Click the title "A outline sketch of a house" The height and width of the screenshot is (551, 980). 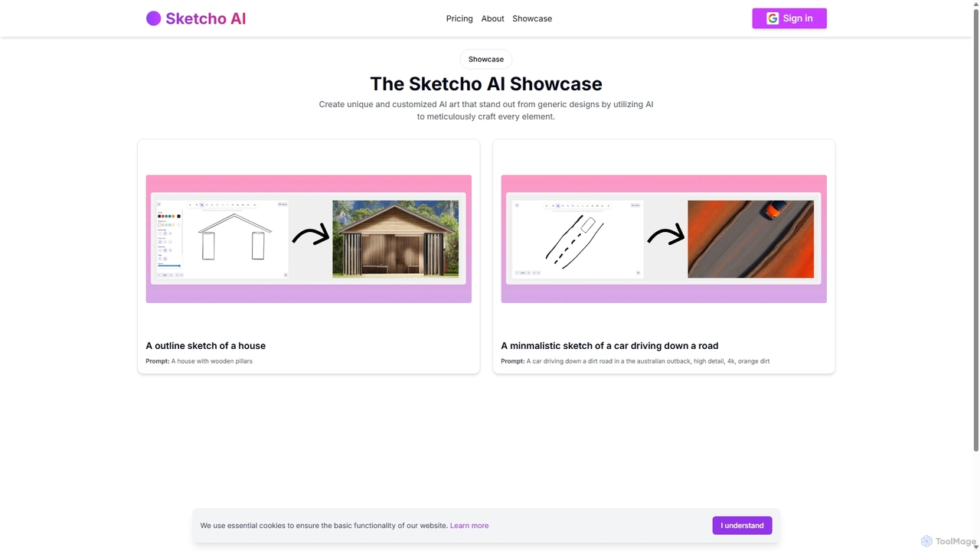tap(206, 346)
